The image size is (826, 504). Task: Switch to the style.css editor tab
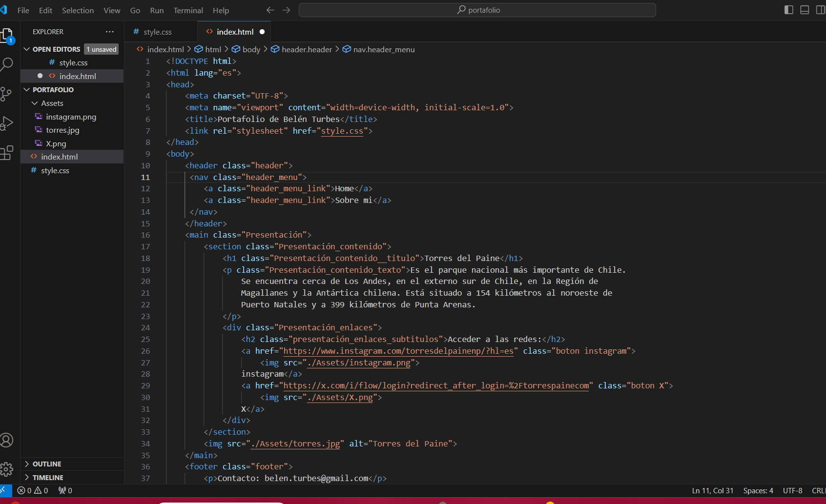click(161, 32)
